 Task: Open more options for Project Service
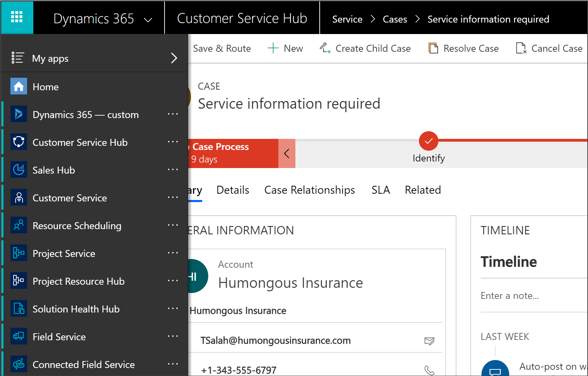click(x=173, y=253)
